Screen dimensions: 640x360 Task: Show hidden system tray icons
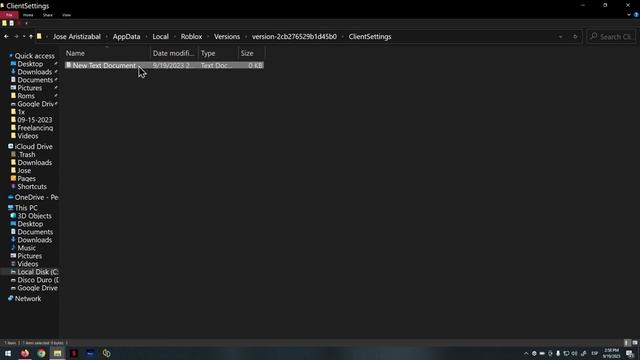(x=526, y=353)
